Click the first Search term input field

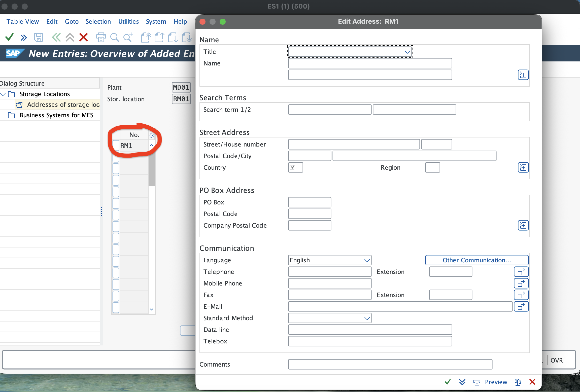click(x=330, y=110)
